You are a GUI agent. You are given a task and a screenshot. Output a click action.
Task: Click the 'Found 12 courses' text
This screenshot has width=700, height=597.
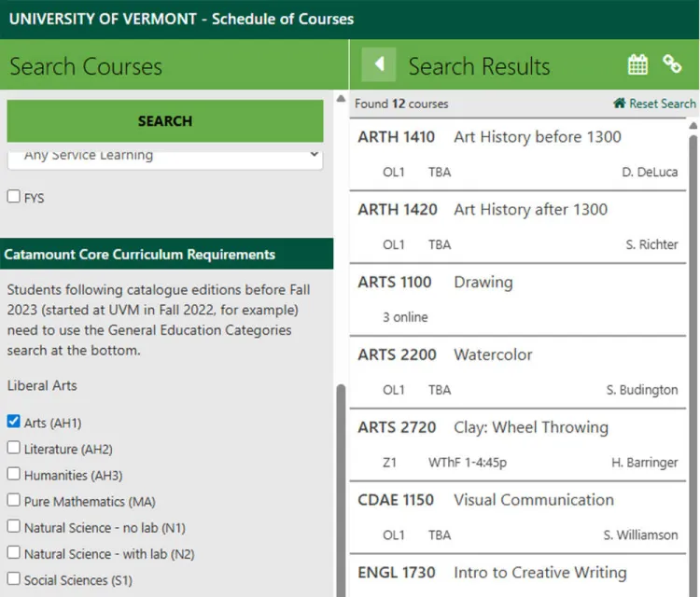pyautogui.click(x=401, y=104)
